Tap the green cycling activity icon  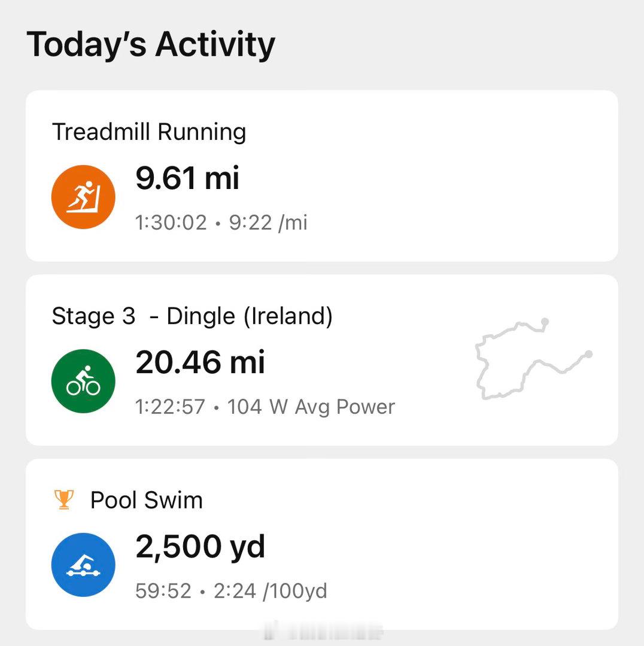83,381
